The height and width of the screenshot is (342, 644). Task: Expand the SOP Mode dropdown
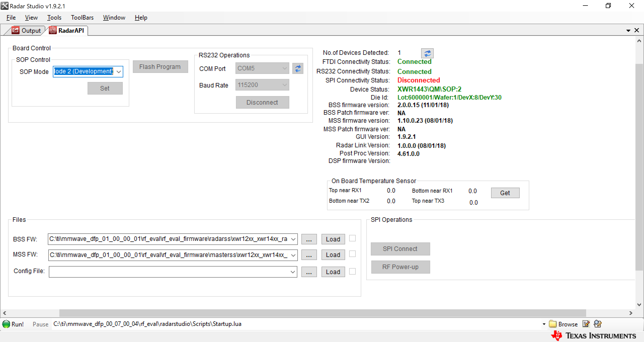pos(119,72)
